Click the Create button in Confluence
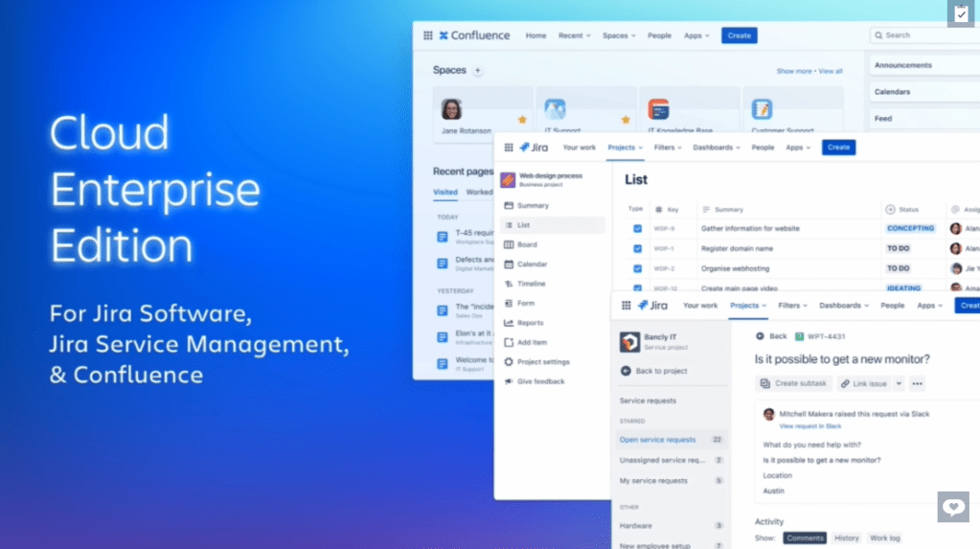This screenshot has height=549, width=980. pyautogui.click(x=739, y=35)
